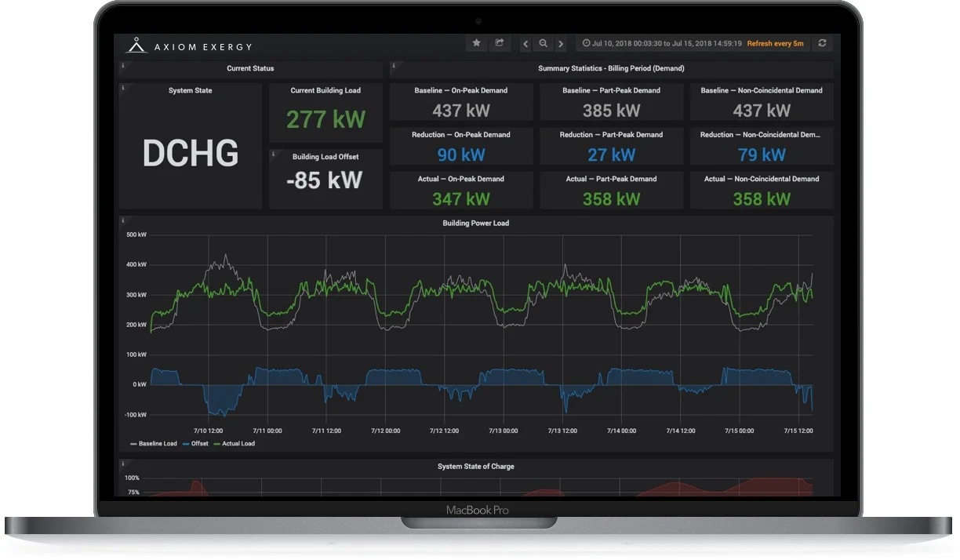Click the orange 'Refresh every 5m' text
The image size is (960, 560).
[x=775, y=44]
